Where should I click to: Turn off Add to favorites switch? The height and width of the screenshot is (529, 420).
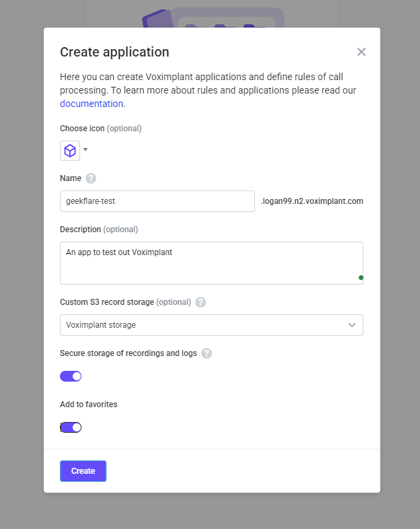coord(71,427)
